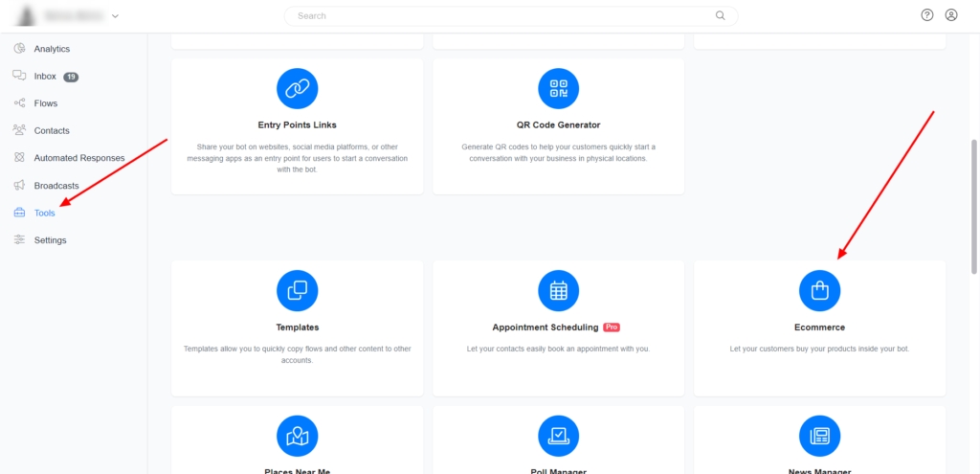The width and height of the screenshot is (980, 474).
Task: Click the help question mark icon
Action: click(926, 15)
